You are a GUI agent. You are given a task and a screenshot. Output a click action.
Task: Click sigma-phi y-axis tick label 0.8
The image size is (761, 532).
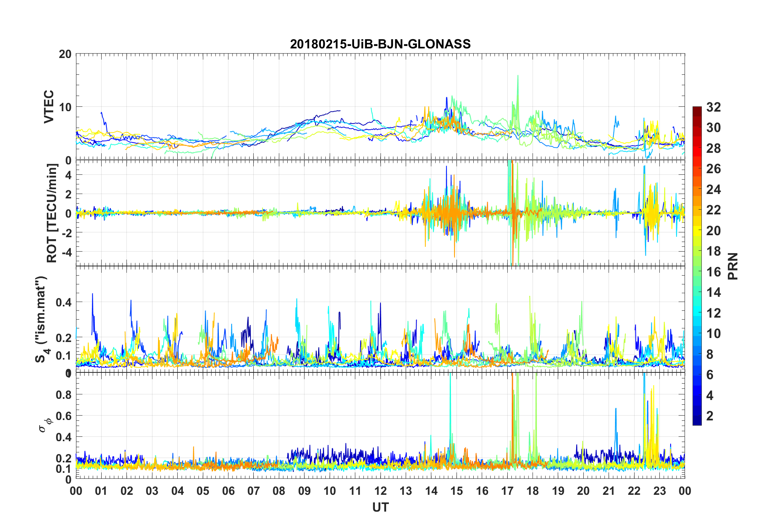[64, 394]
